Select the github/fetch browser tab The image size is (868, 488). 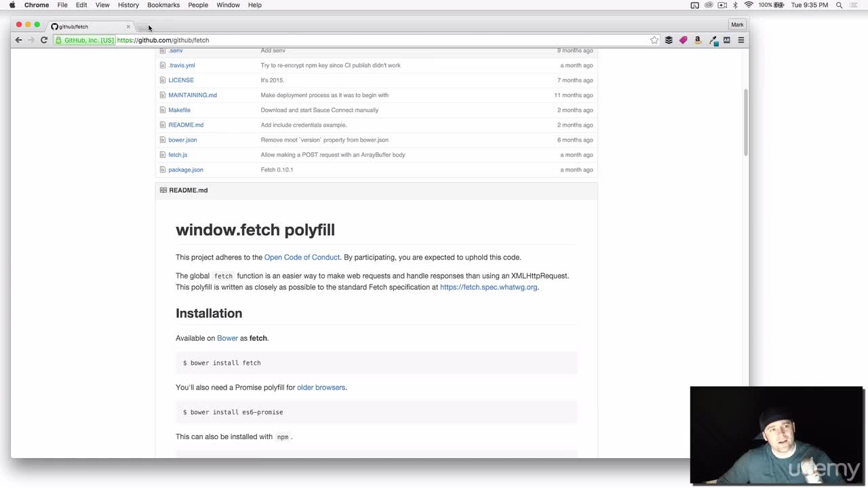point(88,26)
